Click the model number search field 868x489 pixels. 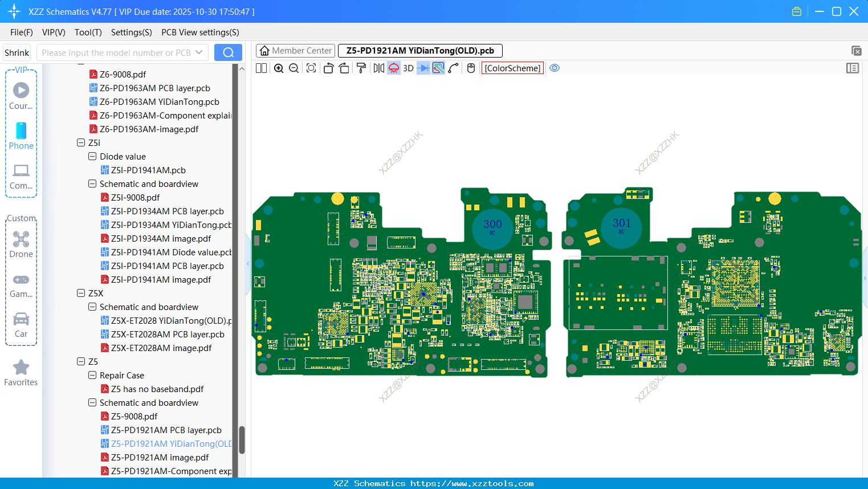(x=116, y=52)
